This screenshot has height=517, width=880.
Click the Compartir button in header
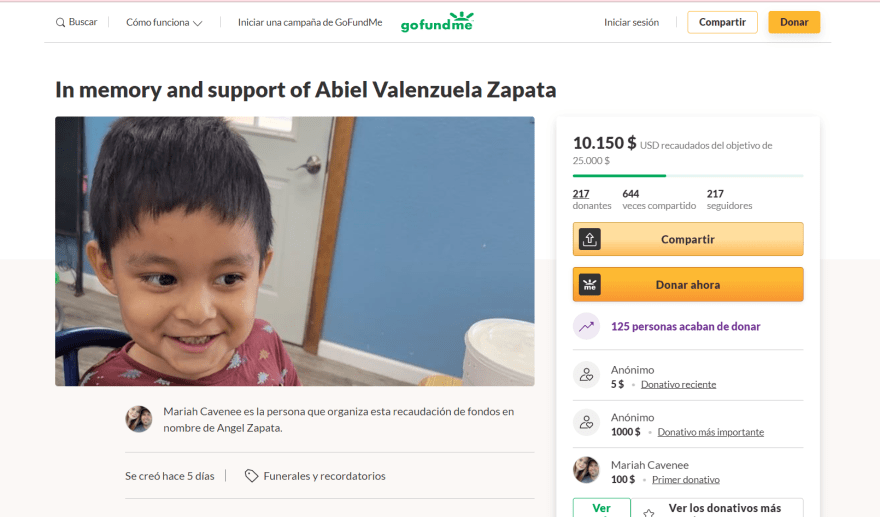[722, 22]
